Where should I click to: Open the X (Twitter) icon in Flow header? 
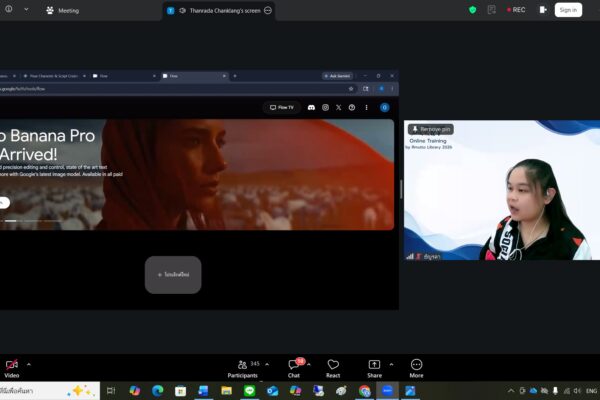[x=339, y=108]
